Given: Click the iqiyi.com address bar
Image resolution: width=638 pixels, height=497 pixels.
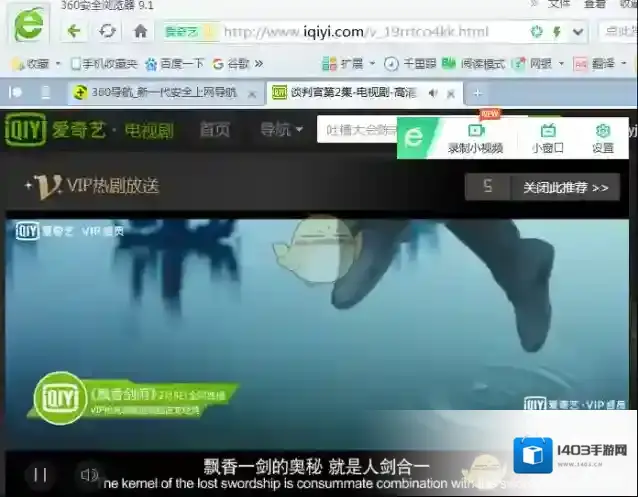Looking at the screenshot, I should (x=356, y=31).
